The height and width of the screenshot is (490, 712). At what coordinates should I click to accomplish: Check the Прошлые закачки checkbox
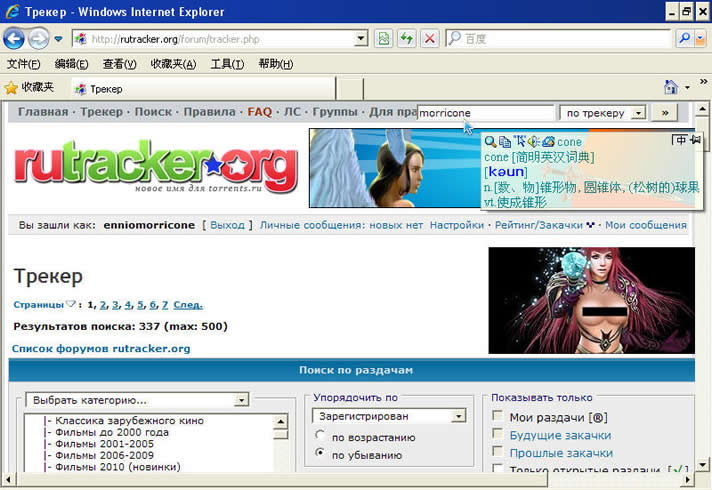(498, 451)
